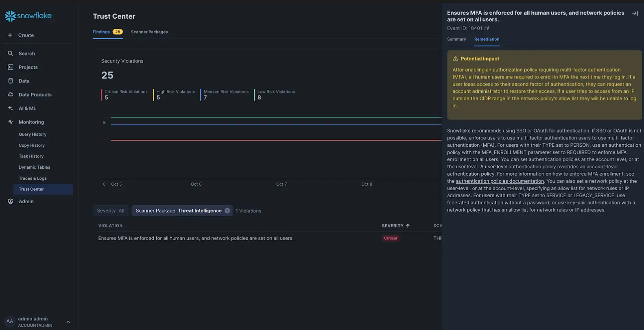Image resolution: width=644 pixels, height=330 pixels.
Task: Click the AI & ML label
Action: pyautogui.click(x=27, y=108)
